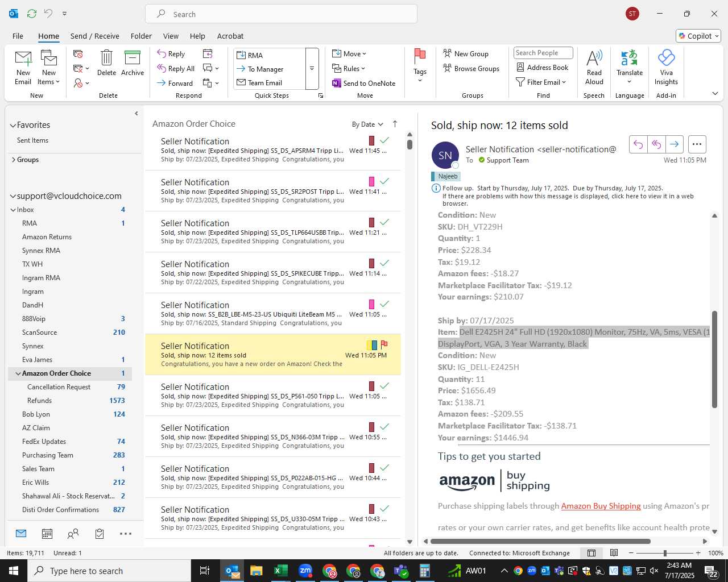Click reading pane Forward arrow icon
This screenshot has height=582, width=728.
(674, 144)
